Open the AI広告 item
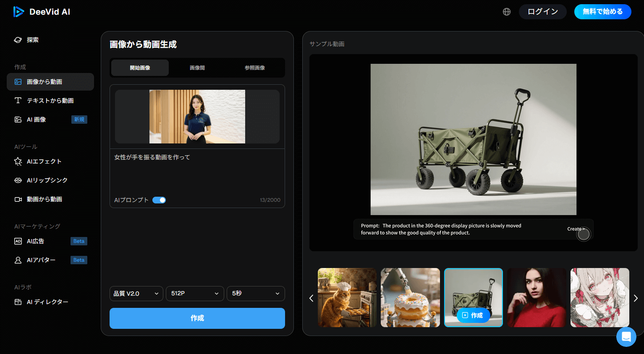 (x=36, y=241)
